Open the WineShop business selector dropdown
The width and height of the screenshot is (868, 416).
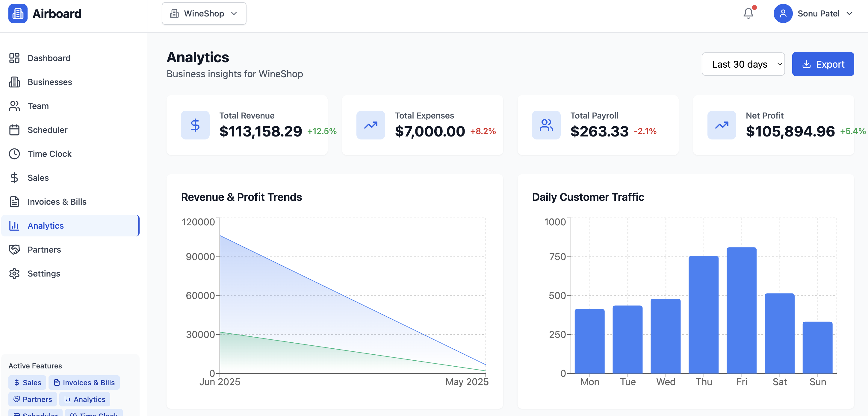click(x=204, y=13)
